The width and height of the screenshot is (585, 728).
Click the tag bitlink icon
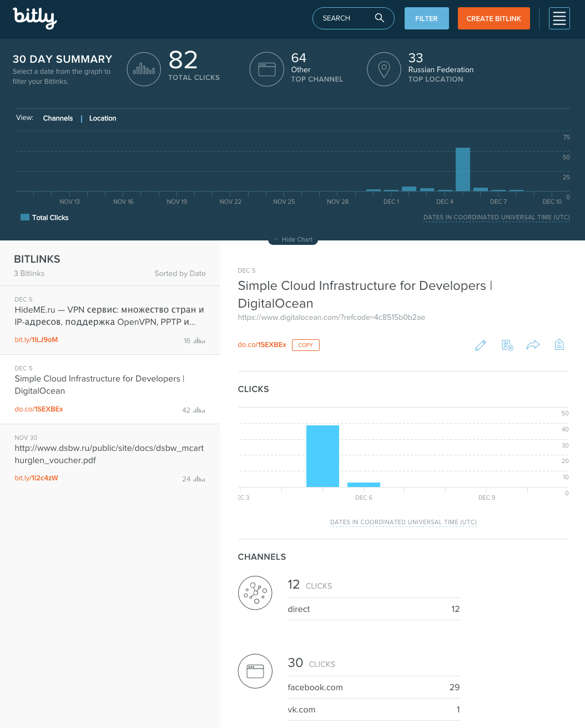pos(559,345)
